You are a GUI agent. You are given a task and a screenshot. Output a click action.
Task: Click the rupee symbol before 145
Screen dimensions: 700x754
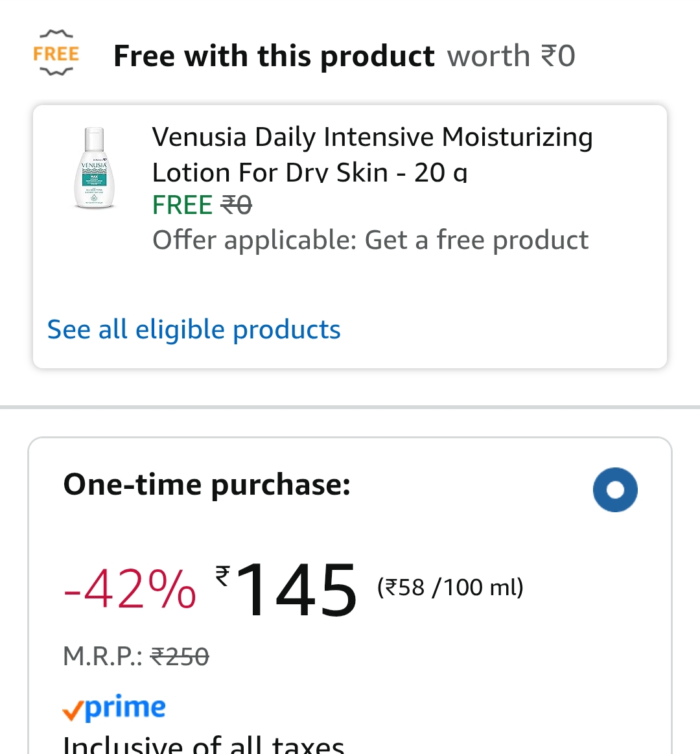pos(222,575)
